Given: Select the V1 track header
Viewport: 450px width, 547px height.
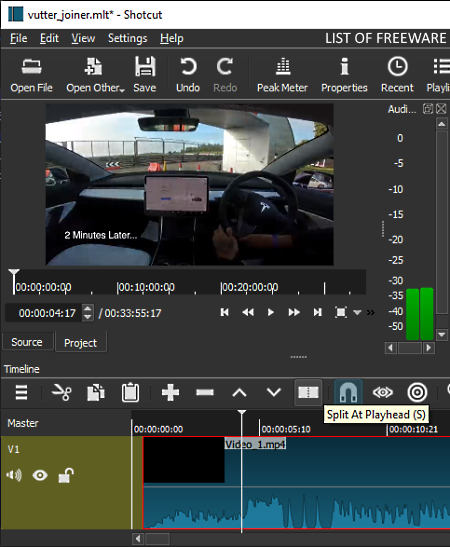Looking at the screenshot, I should (66, 483).
